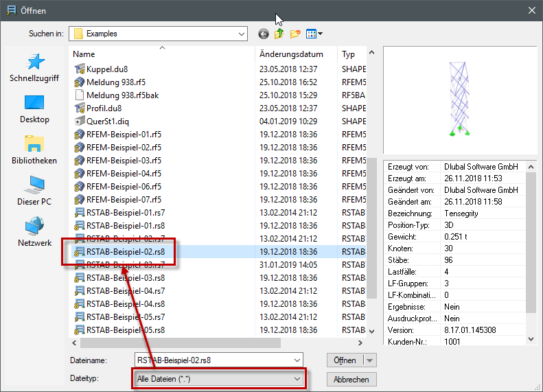The width and height of the screenshot is (543, 392).
Task: Click the Abbrechen button
Action: coord(351,380)
